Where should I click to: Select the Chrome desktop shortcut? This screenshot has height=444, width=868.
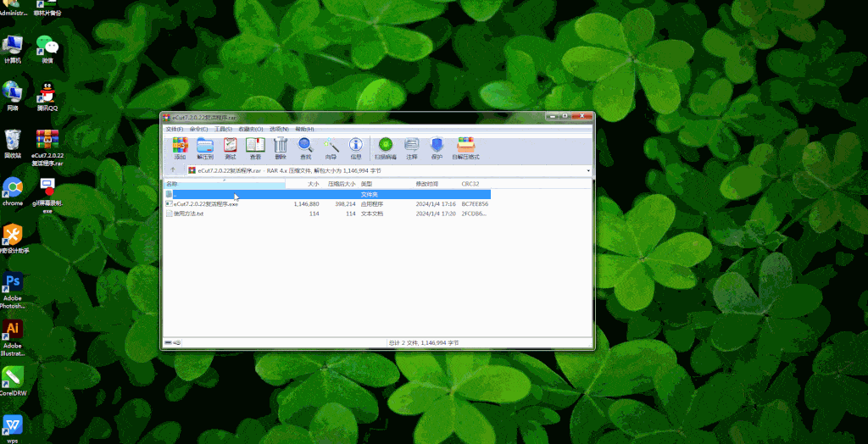click(12, 191)
